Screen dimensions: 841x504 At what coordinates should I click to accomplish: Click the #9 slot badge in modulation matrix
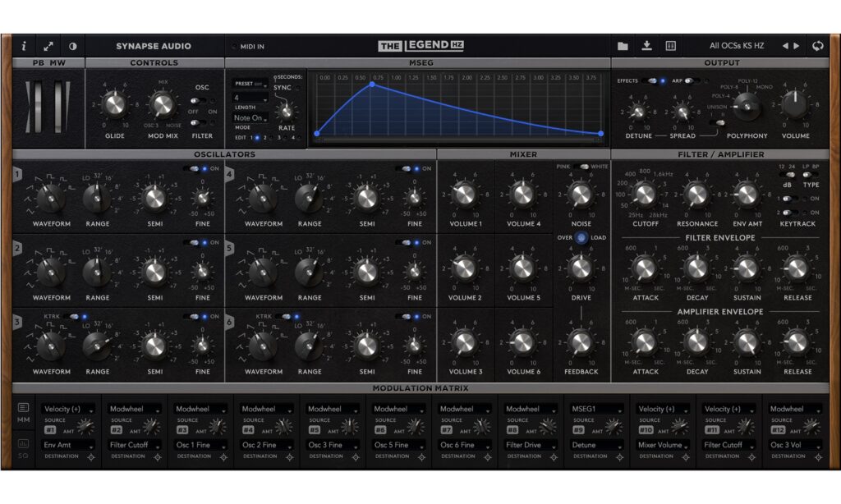tap(578, 430)
